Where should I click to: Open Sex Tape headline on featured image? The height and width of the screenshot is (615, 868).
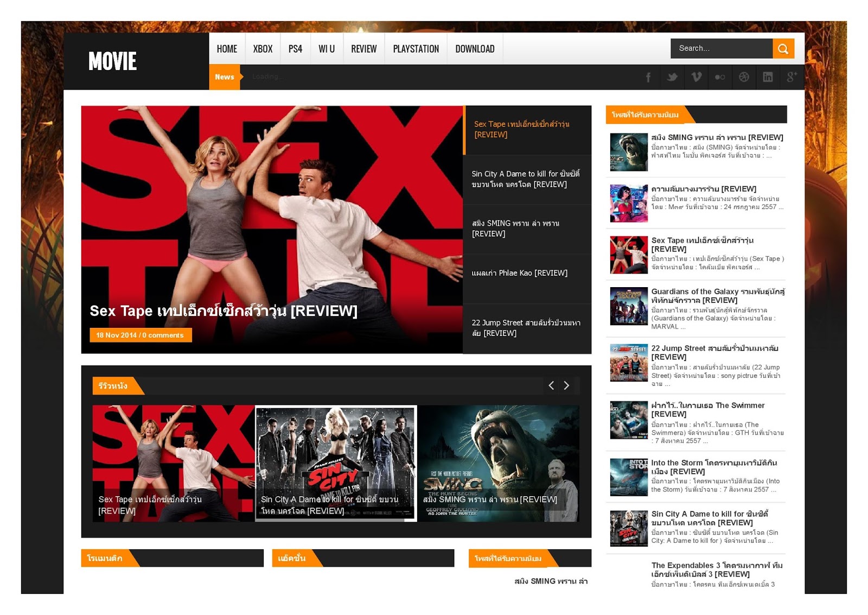coord(224,311)
